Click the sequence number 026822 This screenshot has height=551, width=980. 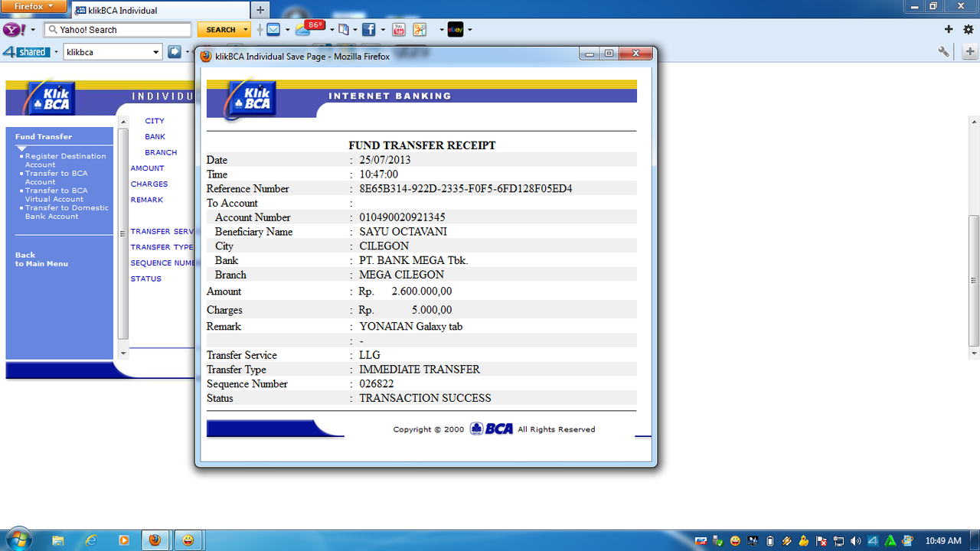(377, 383)
